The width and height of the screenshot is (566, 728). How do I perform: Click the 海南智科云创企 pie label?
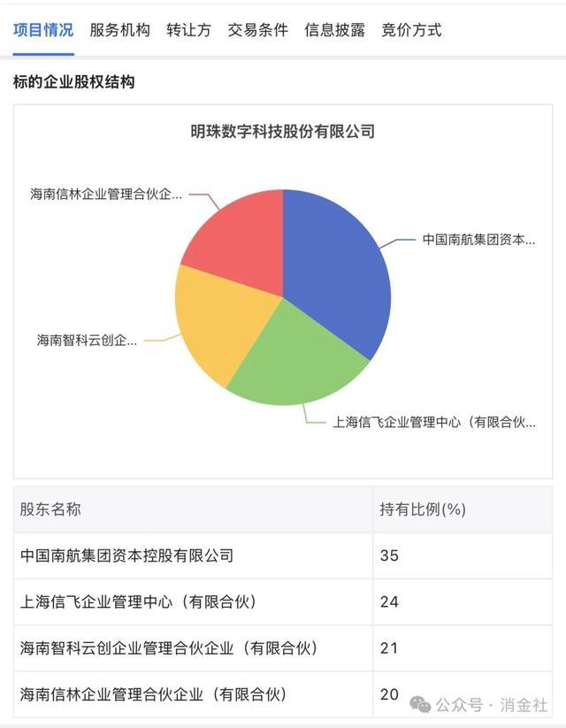pos(87,340)
